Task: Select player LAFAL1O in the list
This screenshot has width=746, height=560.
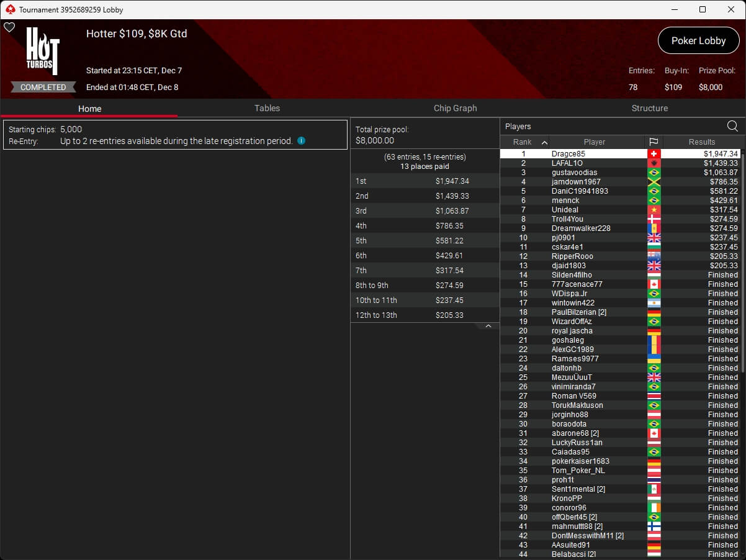Action: [567, 163]
